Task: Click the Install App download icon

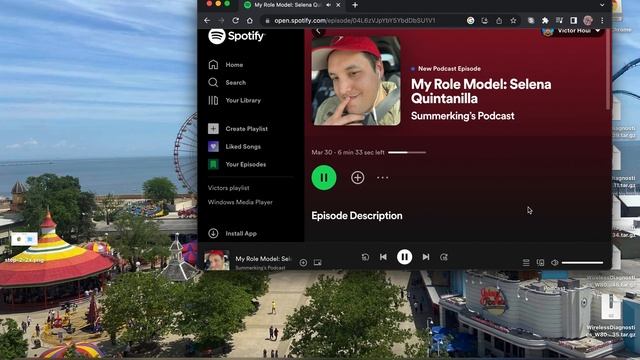Action: [x=213, y=233]
